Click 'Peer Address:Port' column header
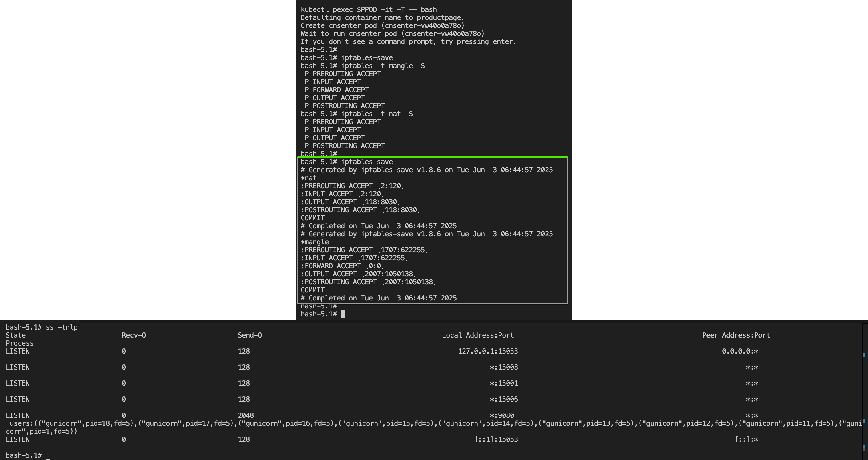Image resolution: width=868 pixels, height=460 pixels. (x=736, y=335)
